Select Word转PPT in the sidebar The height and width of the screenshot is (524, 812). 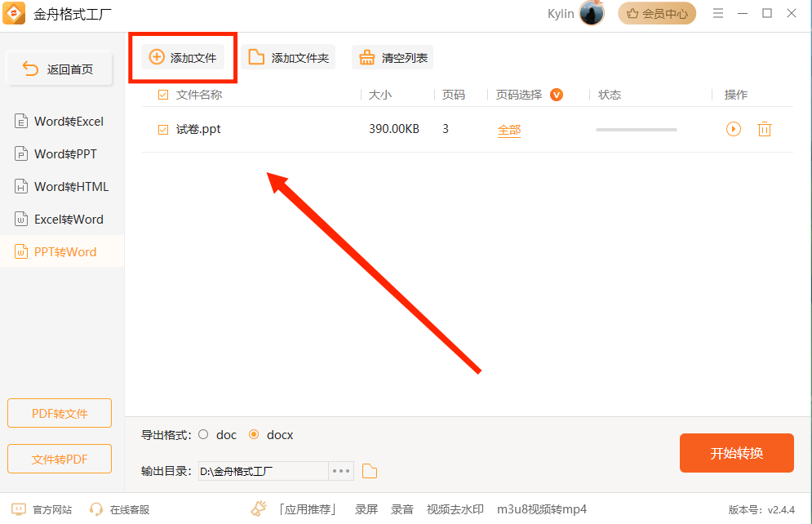(x=62, y=153)
